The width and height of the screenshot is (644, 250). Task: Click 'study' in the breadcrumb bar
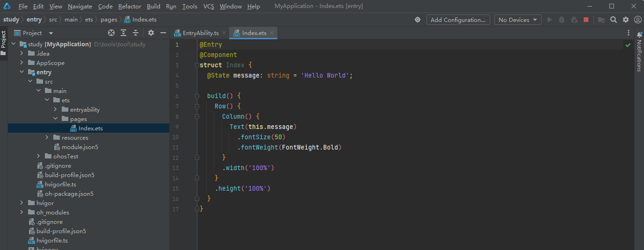tap(11, 20)
